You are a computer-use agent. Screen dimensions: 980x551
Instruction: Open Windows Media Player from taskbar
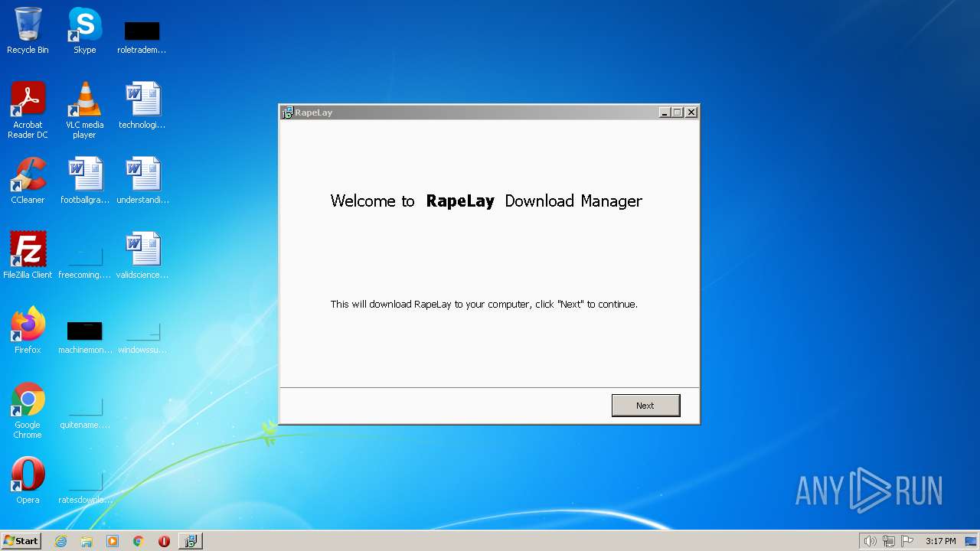click(x=113, y=541)
